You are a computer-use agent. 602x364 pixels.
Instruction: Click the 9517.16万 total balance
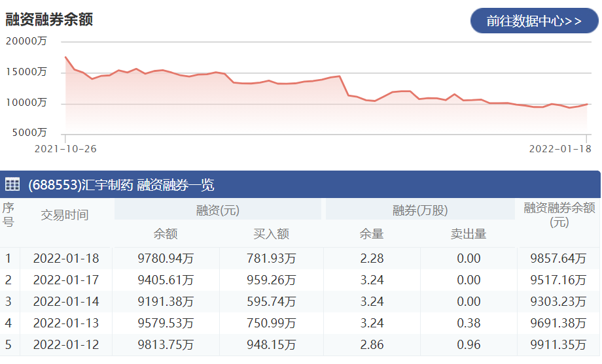point(558,280)
